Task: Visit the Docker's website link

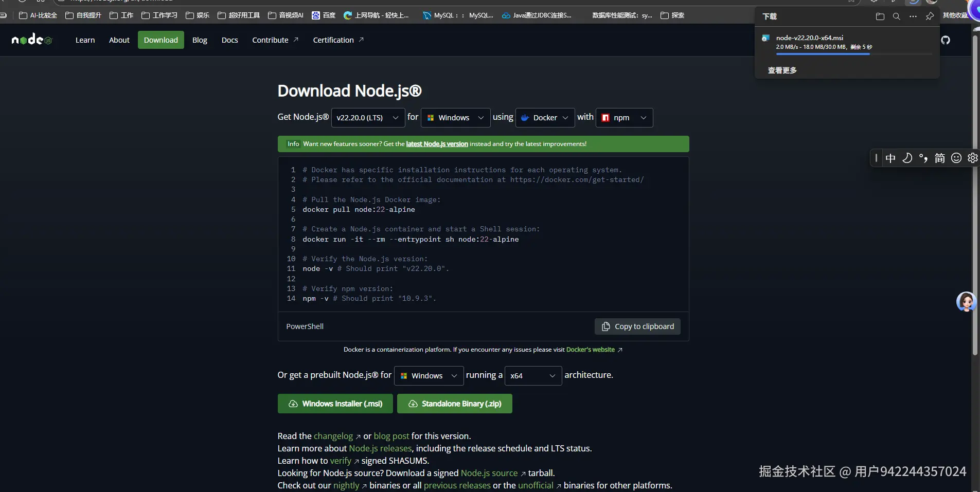Action: click(x=591, y=350)
